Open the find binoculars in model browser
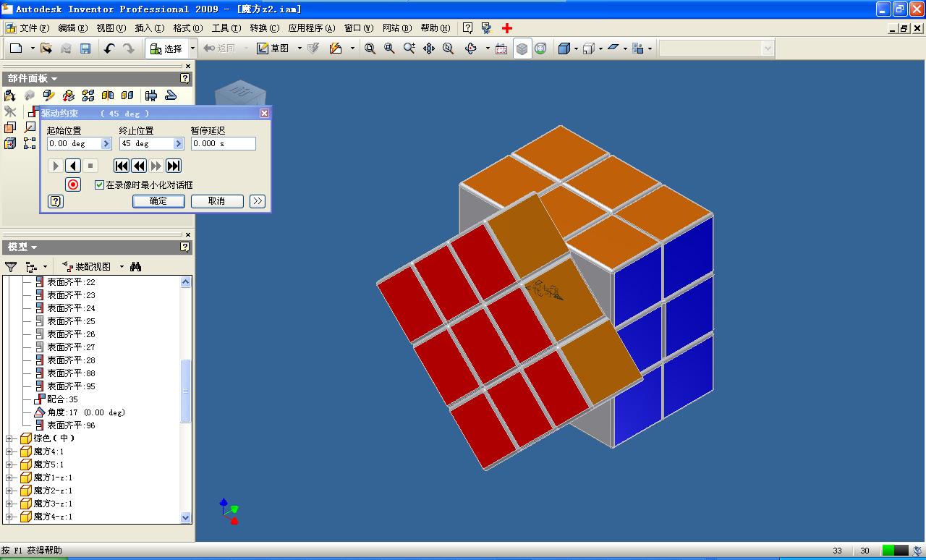The width and height of the screenshot is (926, 560). [x=135, y=267]
